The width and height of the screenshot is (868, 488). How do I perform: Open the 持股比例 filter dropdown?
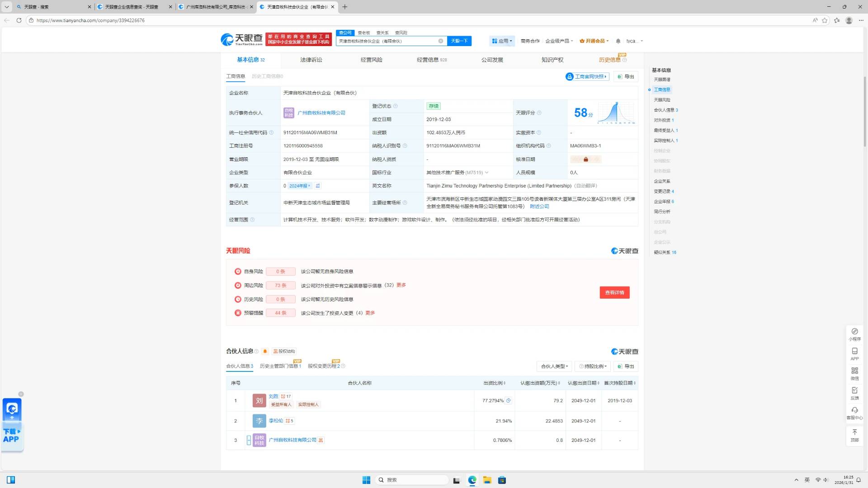tap(593, 366)
